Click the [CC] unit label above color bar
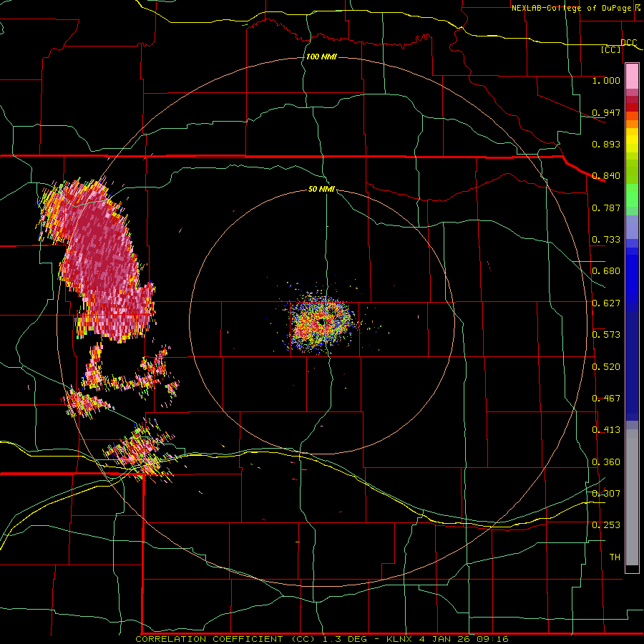Viewport: 644px width, 644px height. (x=611, y=50)
